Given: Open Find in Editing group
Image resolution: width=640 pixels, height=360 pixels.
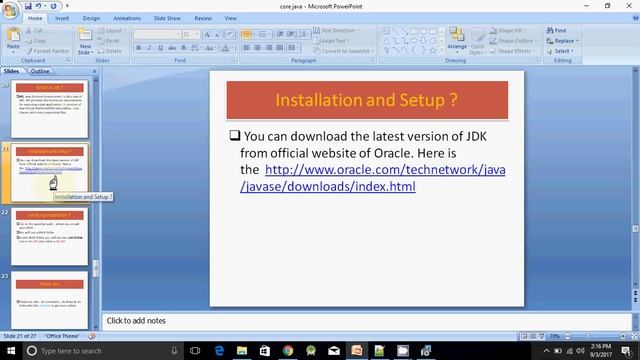Looking at the screenshot, I should [556, 31].
